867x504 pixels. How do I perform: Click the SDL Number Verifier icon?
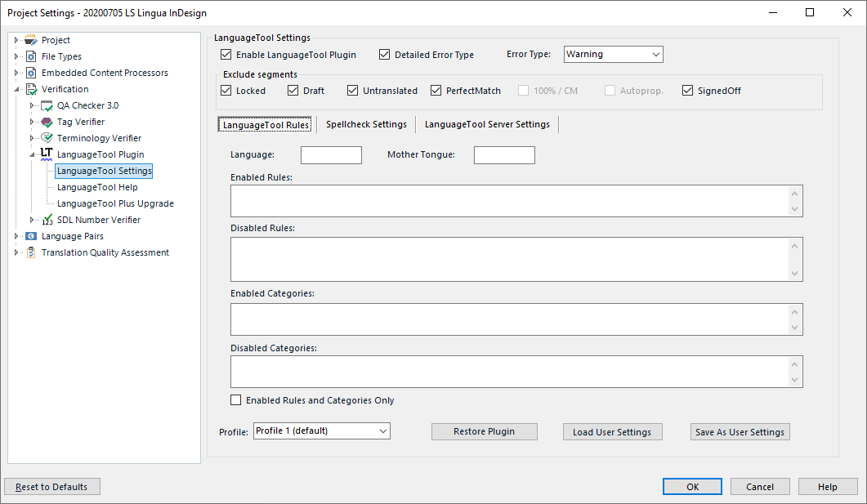click(x=47, y=220)
